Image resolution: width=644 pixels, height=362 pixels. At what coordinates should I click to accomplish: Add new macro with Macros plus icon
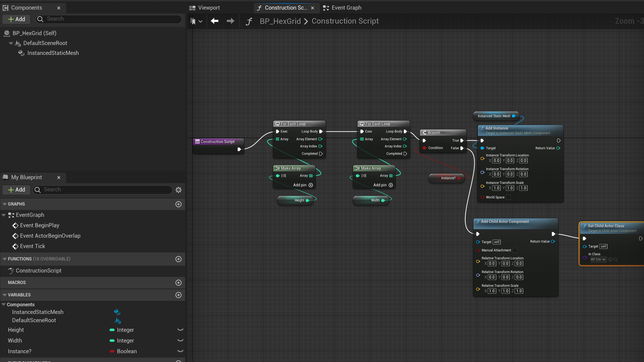(179, 283)
